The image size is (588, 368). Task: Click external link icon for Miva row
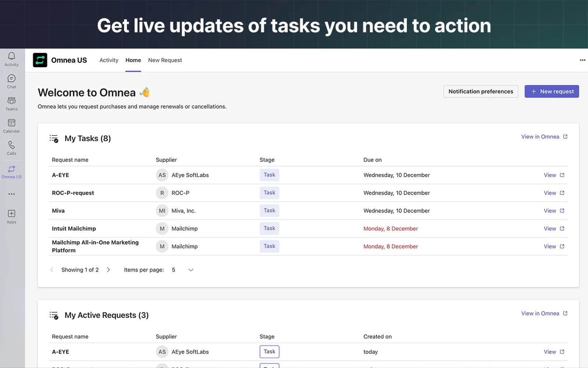pos(562,210)
